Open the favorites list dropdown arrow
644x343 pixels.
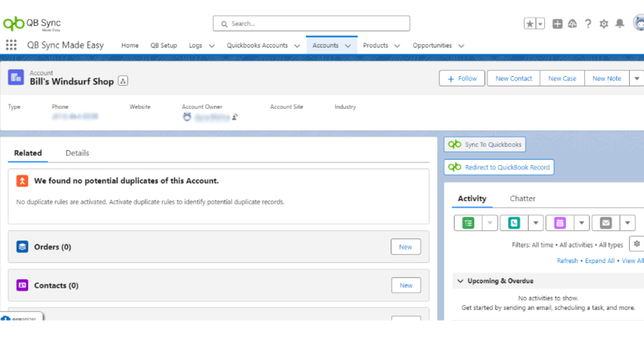point(540,23)
